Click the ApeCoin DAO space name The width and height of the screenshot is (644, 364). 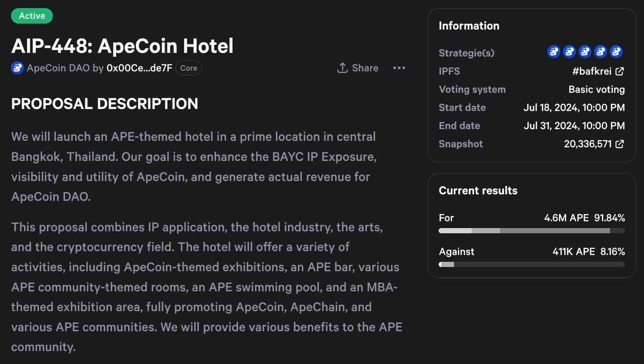click(x=58, y=68)
